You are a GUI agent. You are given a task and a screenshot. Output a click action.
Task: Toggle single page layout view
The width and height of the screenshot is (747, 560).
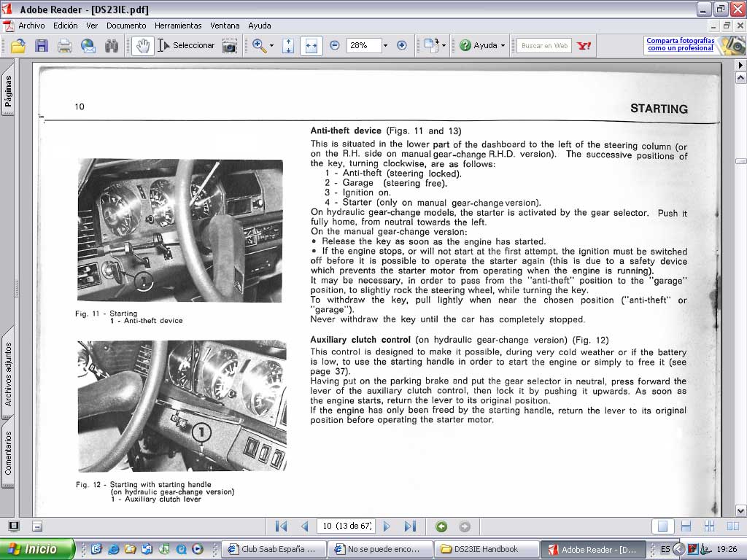662,526
